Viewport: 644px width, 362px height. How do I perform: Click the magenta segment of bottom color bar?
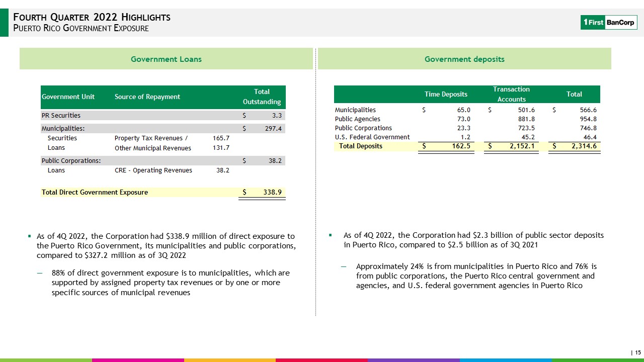pyautogui.click(x=138, y=360)
